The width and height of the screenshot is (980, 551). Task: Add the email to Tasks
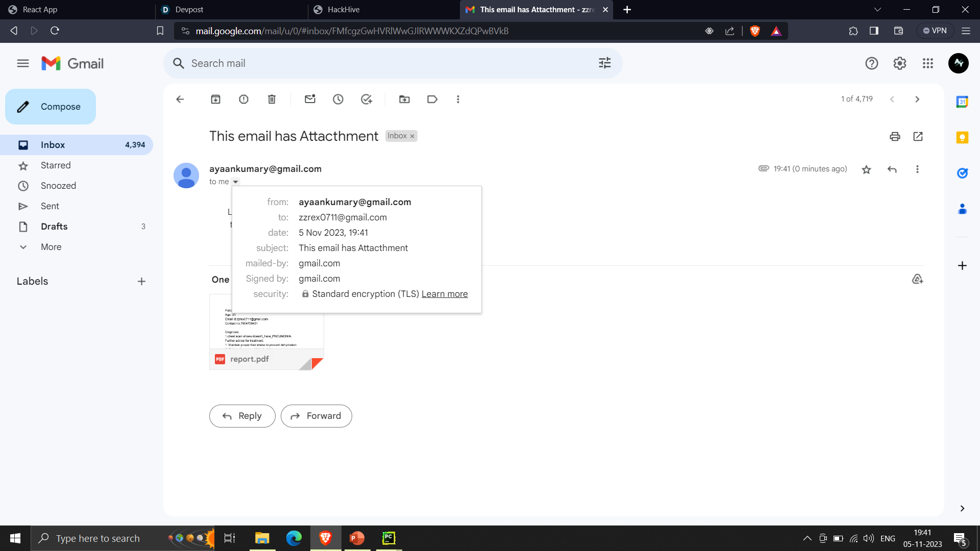click(366, 99)
